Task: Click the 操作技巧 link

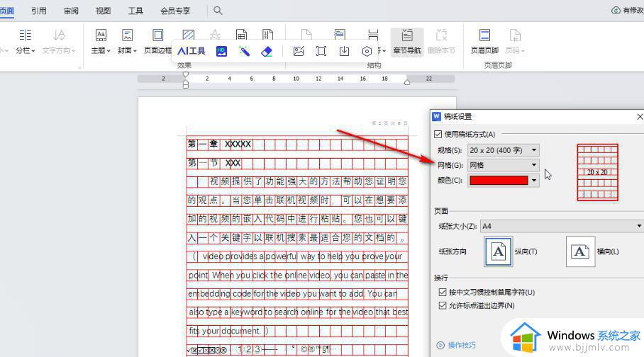Action: coord(462,345)
